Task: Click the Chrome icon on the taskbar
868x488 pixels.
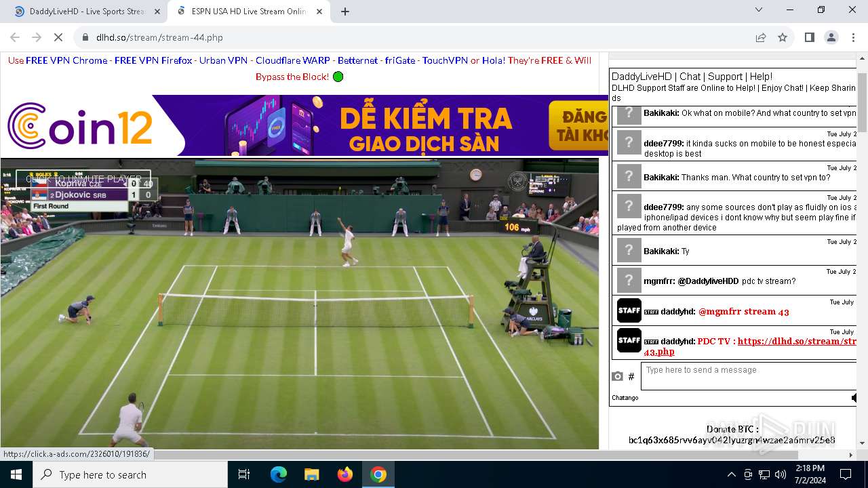Action: [x=378, y=474]
